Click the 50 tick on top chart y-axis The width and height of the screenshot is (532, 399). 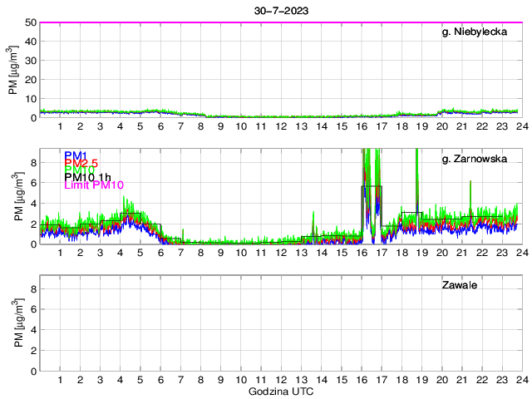pos(29,22)
